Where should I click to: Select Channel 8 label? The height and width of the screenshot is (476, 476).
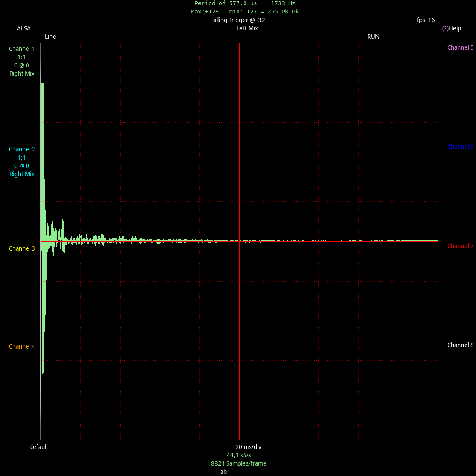click(x=460, y=345)
